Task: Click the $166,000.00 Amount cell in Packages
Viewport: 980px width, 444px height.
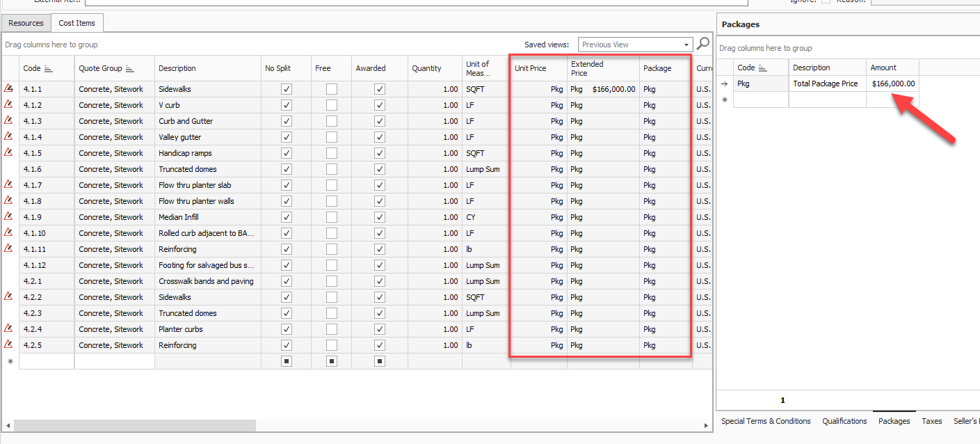Action: pos(893,84)
